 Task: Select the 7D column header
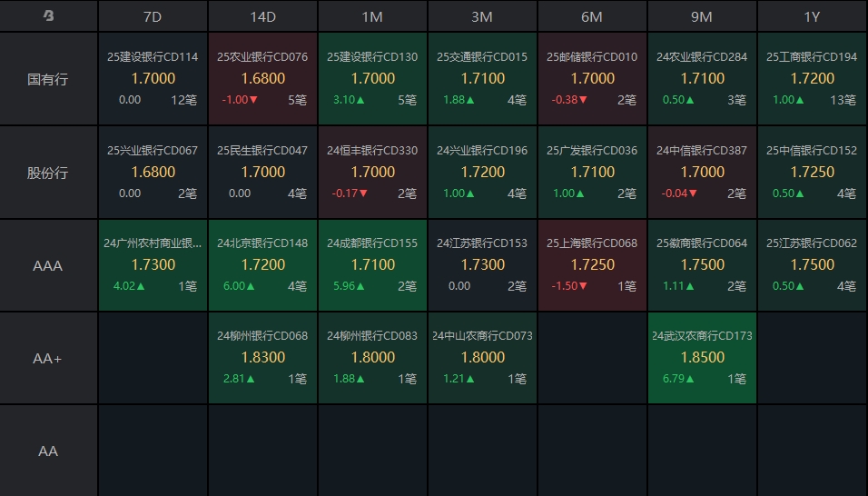tap(153, 16)
